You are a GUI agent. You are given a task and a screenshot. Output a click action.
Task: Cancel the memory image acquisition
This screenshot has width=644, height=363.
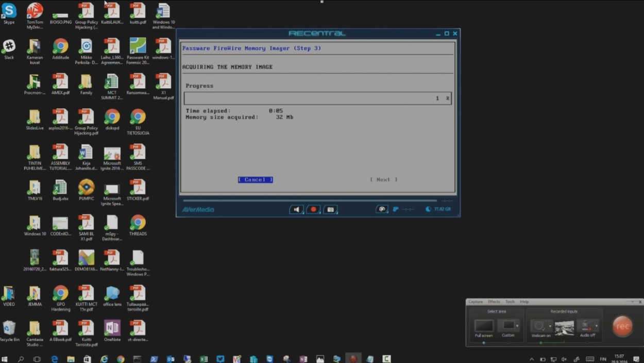pyautogui.click(x=255, y=179)
